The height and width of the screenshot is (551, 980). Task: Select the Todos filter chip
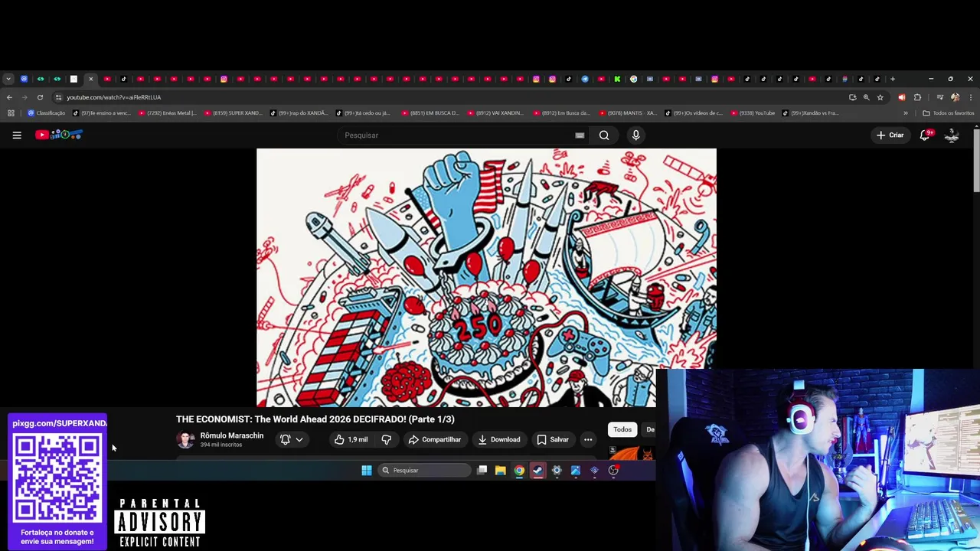(x=622, y=429)
